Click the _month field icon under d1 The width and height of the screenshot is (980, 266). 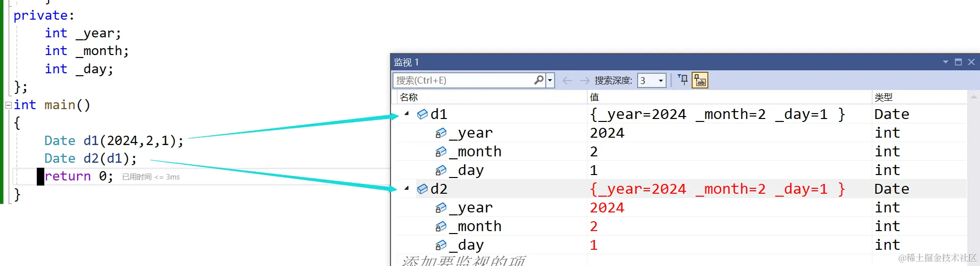(441, 151)
